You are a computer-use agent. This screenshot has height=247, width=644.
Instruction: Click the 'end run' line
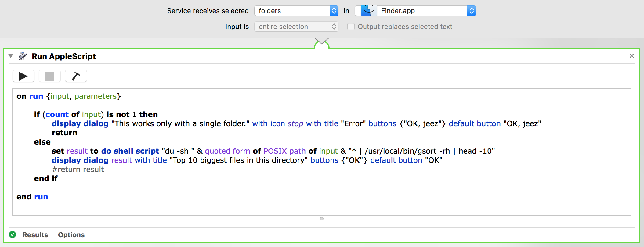coord(32,197)
